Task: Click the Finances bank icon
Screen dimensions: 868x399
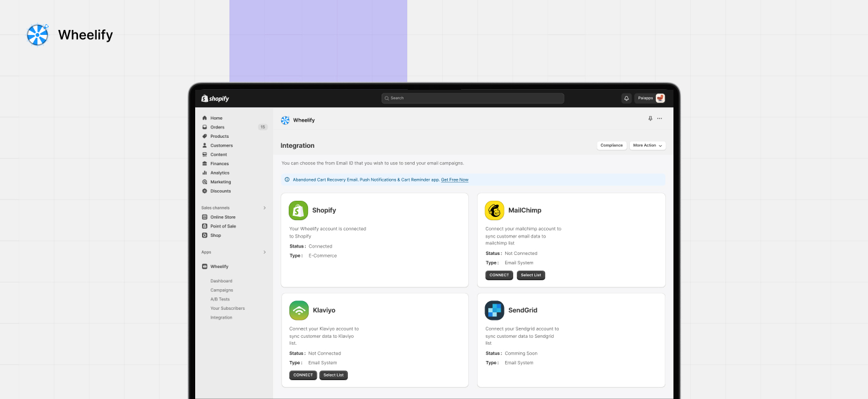Action: point(205,163)
